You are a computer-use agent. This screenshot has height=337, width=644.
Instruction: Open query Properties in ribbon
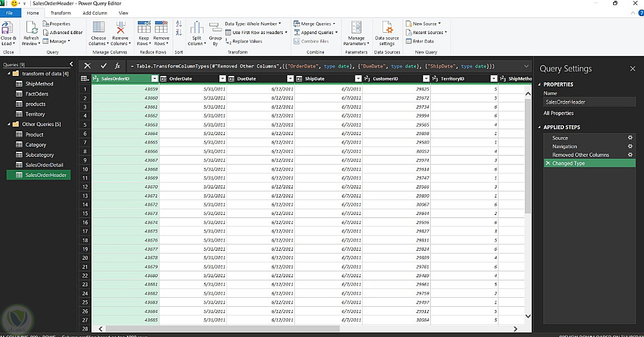tap(57, 24)
